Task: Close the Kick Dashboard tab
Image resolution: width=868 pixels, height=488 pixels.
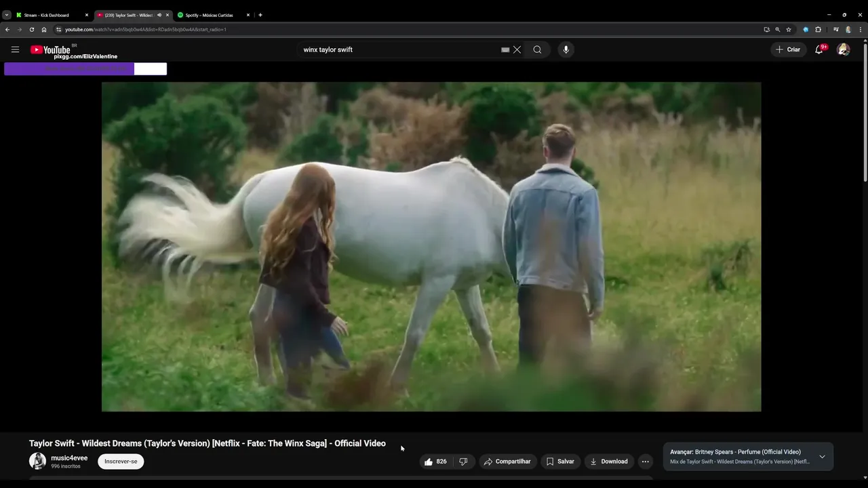Action: (x=87, y=15)
